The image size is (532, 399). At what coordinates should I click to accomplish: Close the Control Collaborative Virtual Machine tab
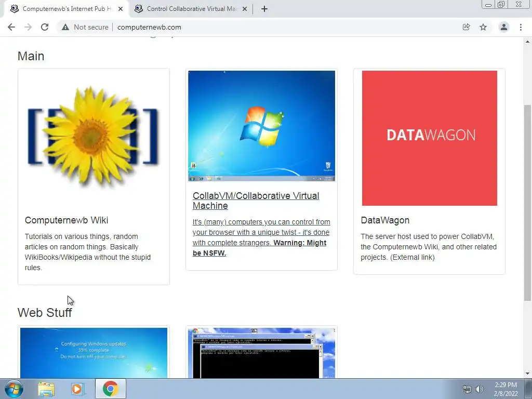tap(245, 9)
